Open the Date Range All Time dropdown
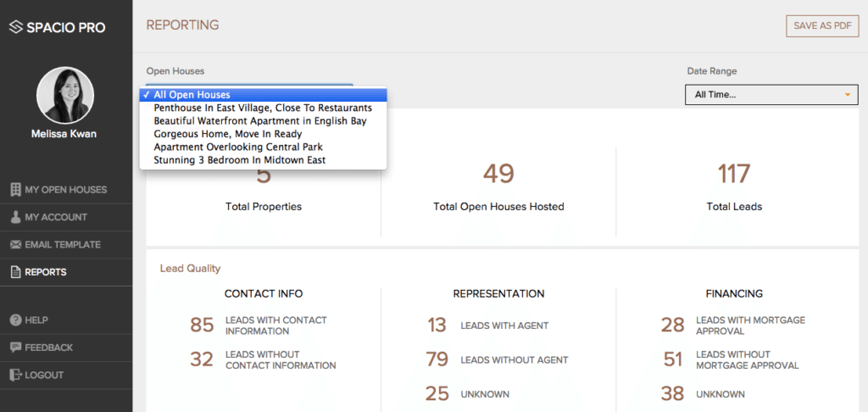868x412 pixels. coord(771,94)
